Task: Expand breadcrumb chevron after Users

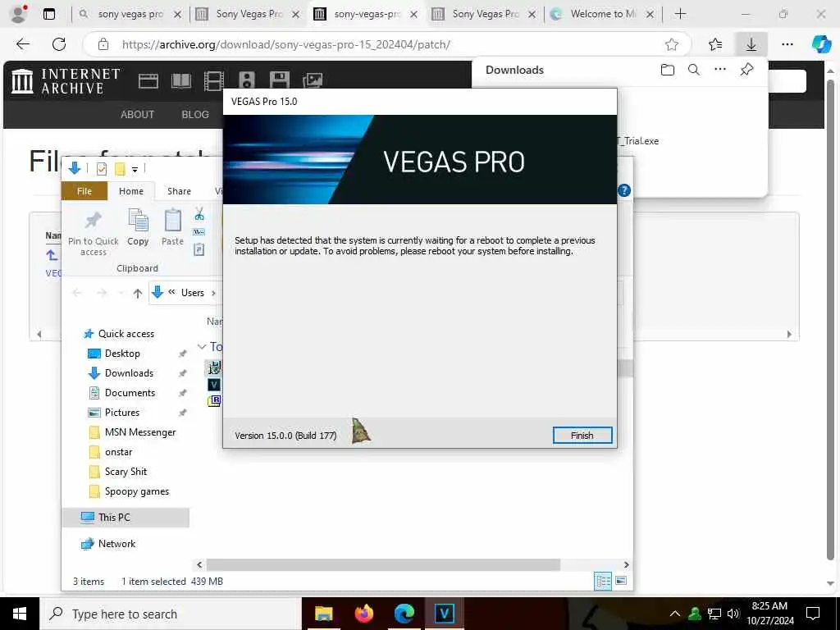Action: click(214, 293)
